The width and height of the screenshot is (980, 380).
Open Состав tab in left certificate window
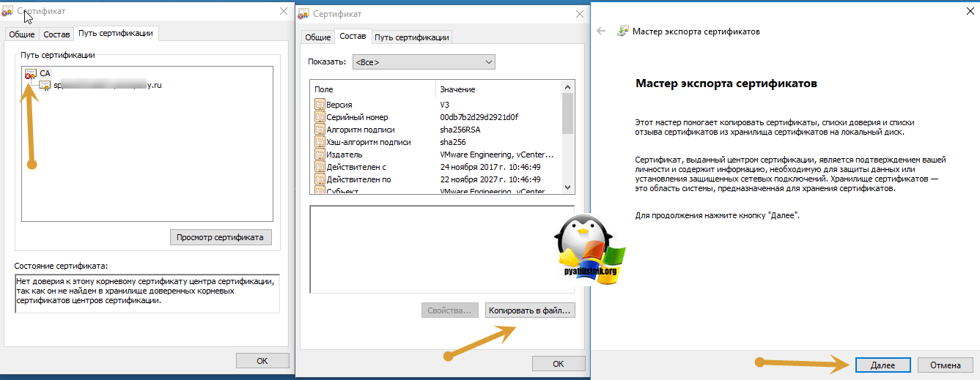(x=56, y=34)
